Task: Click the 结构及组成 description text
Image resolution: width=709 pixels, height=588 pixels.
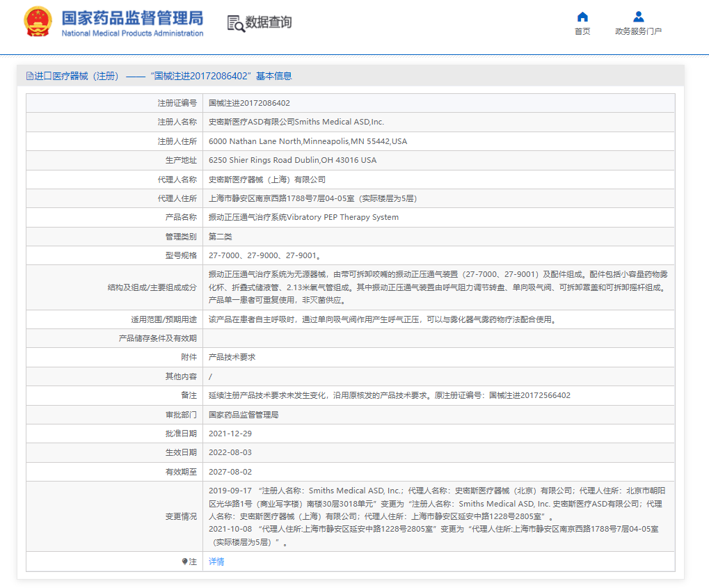Action: pos(438,287)
